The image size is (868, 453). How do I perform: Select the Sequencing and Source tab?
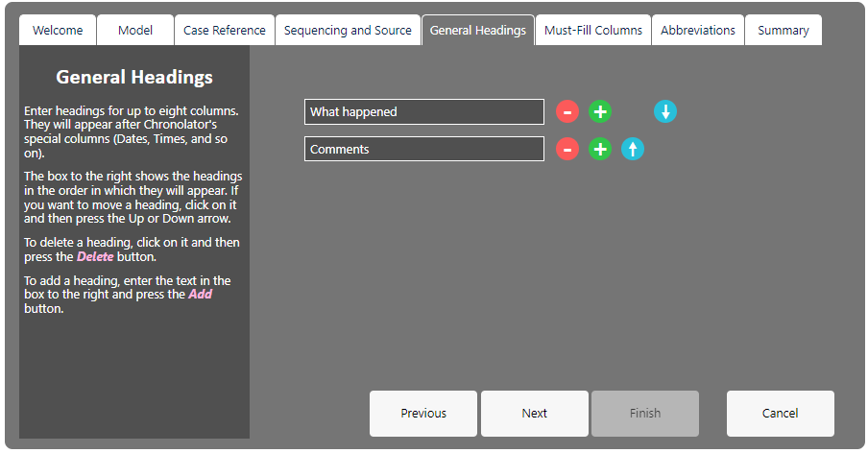pos(348,30)
